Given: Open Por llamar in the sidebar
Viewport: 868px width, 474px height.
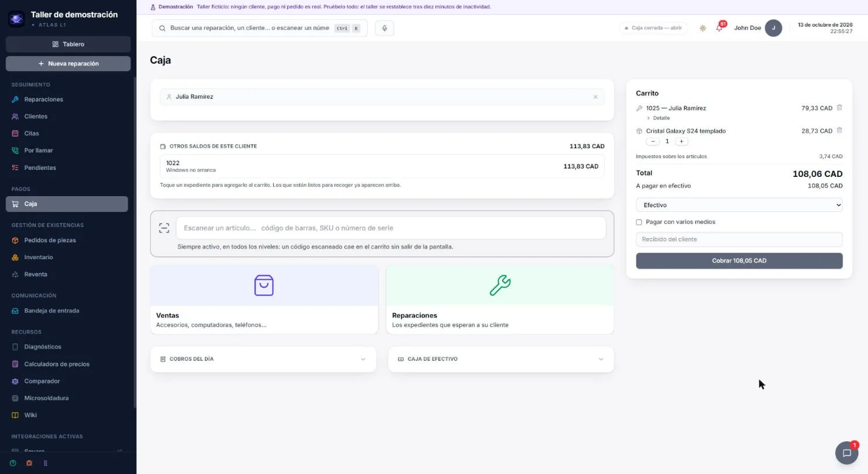Looking at the screenshot, I should pos(67,151).
